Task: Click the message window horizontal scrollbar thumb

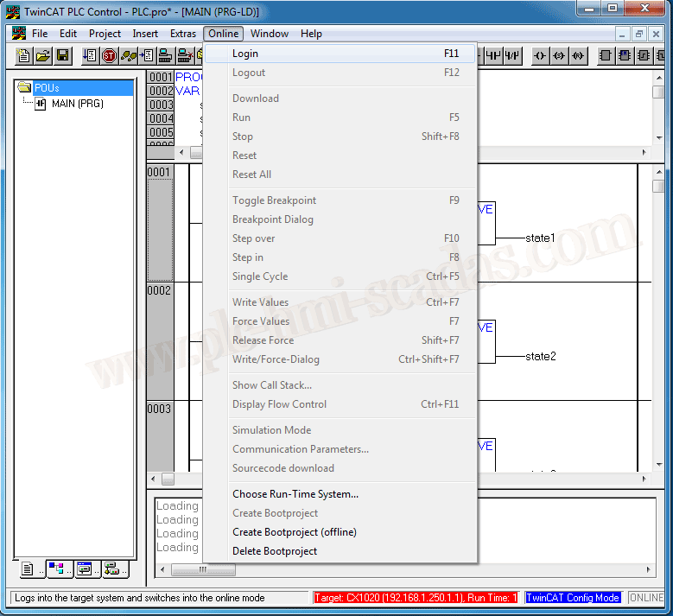Action: coord(203,570)
